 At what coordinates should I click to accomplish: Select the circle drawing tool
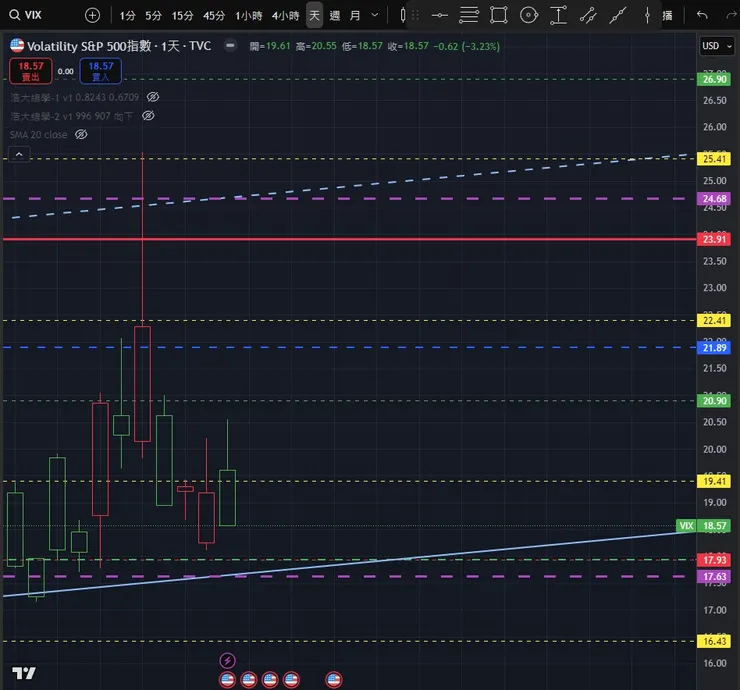[x=529, y=15]
